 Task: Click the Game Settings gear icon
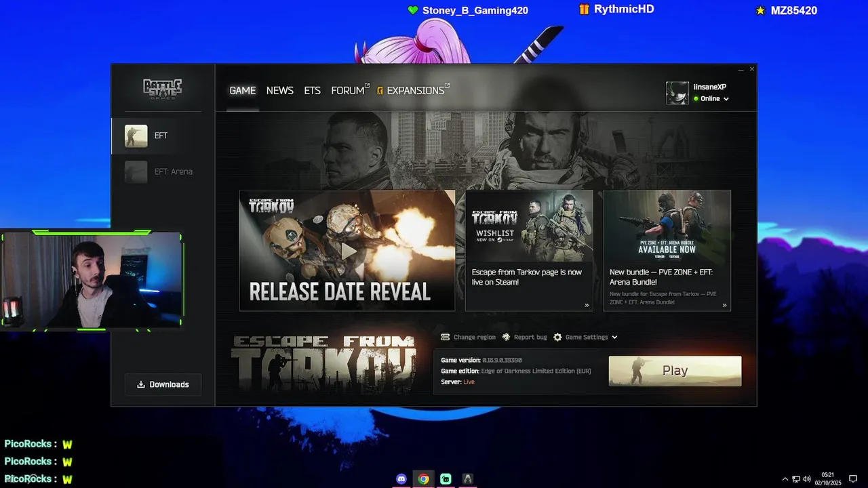click(x=557, y=337)
